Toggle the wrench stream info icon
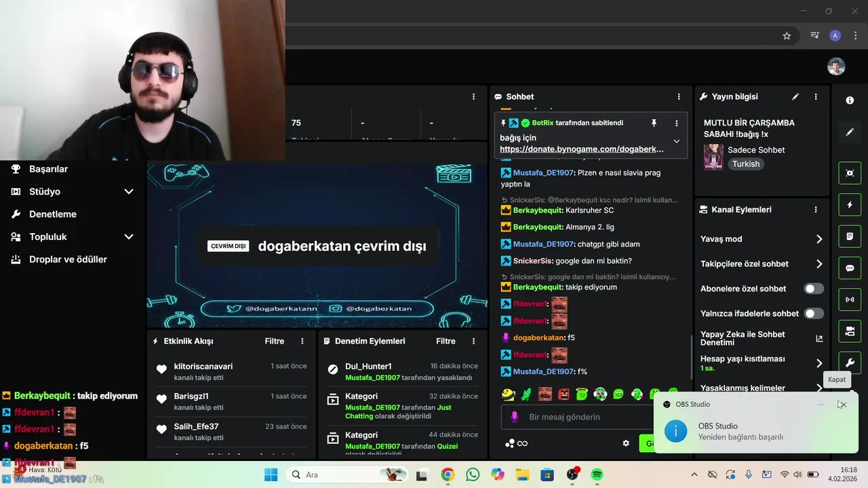 pyautogui.click(x=850, y=363)
